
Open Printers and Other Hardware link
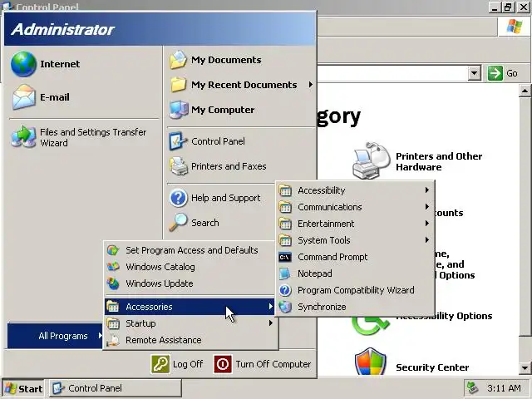tap(439, 161)
